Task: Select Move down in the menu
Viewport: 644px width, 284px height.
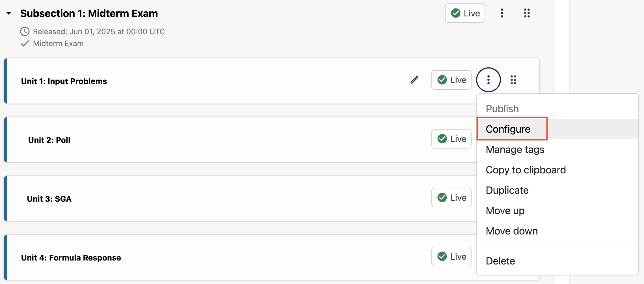Action: (x=511, y=231)
